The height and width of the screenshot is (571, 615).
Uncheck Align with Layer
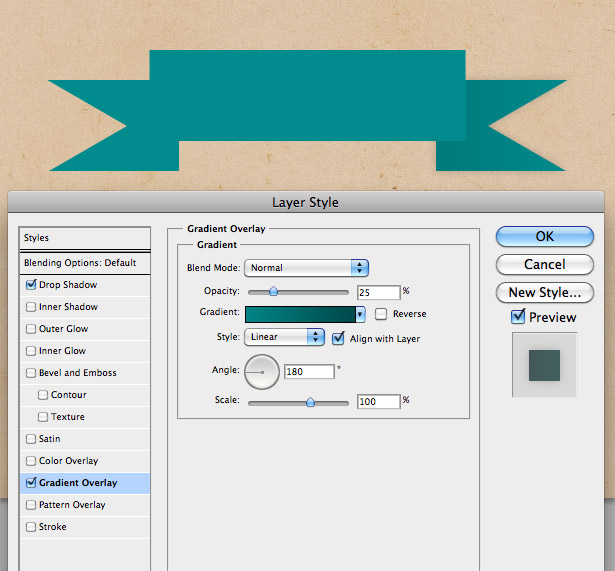(338, 338)
